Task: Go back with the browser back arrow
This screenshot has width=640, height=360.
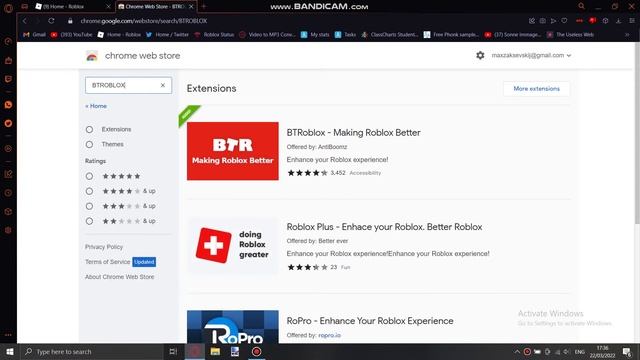Action: 25,21
